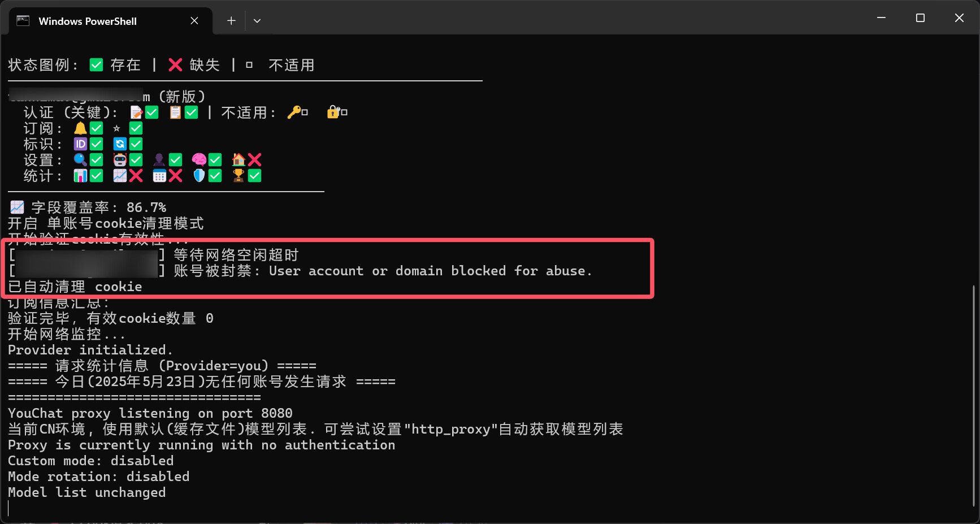Click the blue refresh arrows icon in the 标识 row
Screen dimensions: 980x524
pos(120,144)
